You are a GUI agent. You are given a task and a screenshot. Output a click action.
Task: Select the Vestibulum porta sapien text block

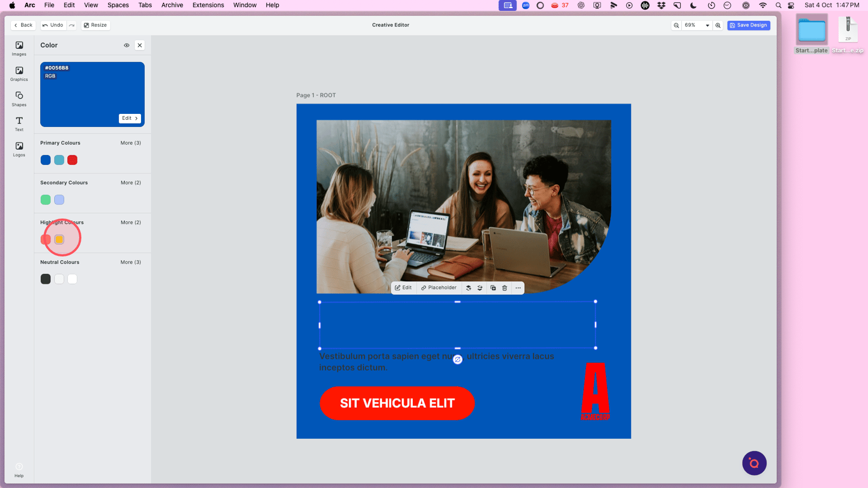pyautogui.click(x=437, y=362)
